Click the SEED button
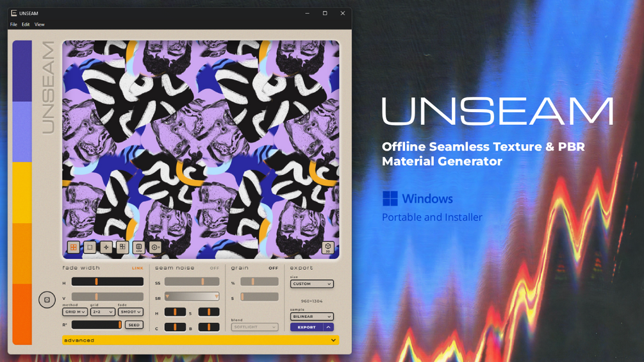The height and width of the screenshot is (362, 644). pos(134,325)
